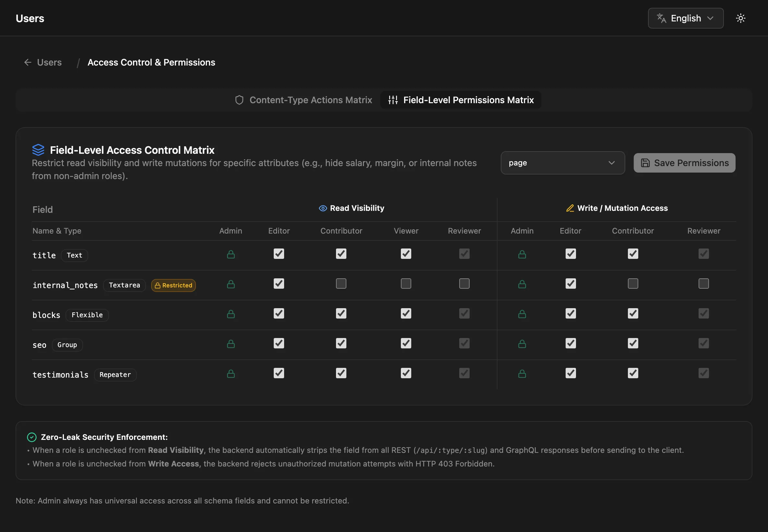Uncheck Contributor write access for blocks

pos(633,313)
